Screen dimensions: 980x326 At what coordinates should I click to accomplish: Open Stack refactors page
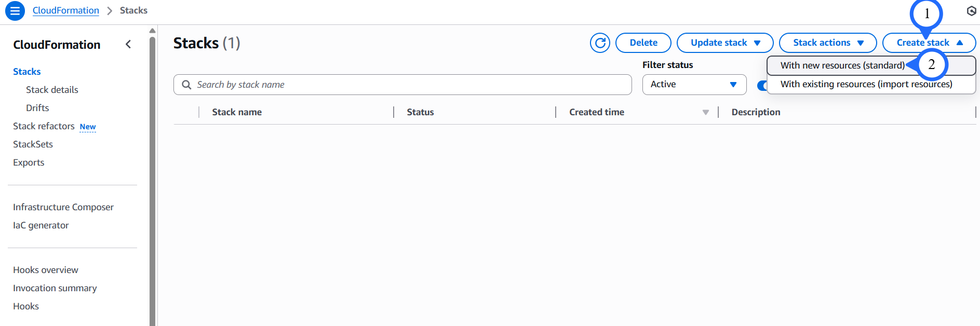point(44,126)
